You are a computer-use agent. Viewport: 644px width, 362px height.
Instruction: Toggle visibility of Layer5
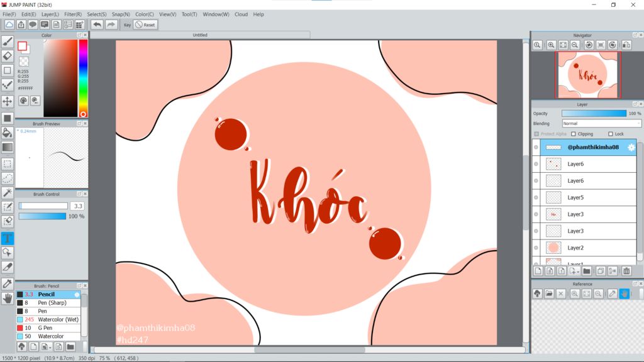[x=536, y=197]
